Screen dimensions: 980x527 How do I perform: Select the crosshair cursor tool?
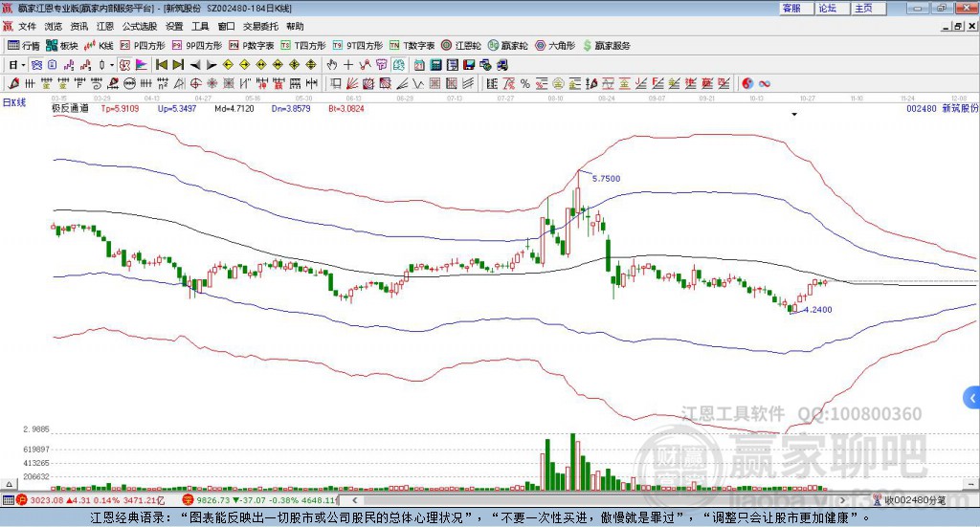coord(348,65)
